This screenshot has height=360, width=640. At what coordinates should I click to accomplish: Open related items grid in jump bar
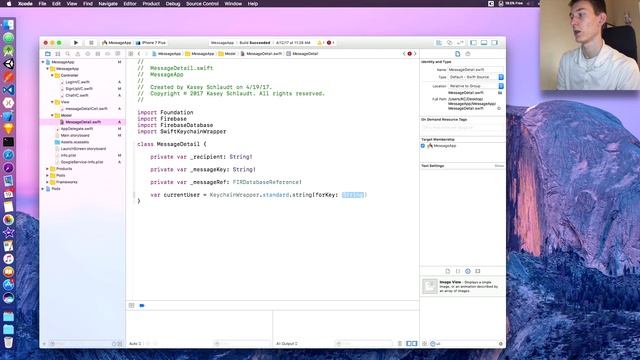coord(131,54)
